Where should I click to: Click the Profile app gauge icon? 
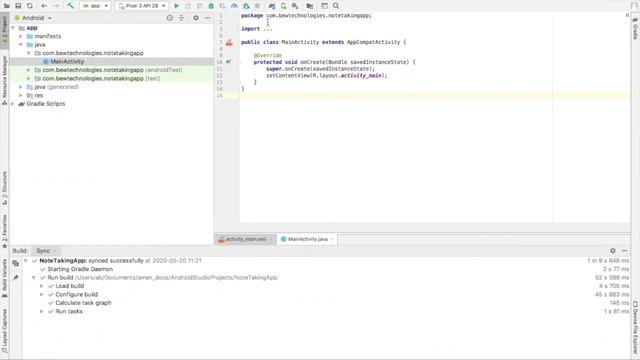[x=234, y=6]
